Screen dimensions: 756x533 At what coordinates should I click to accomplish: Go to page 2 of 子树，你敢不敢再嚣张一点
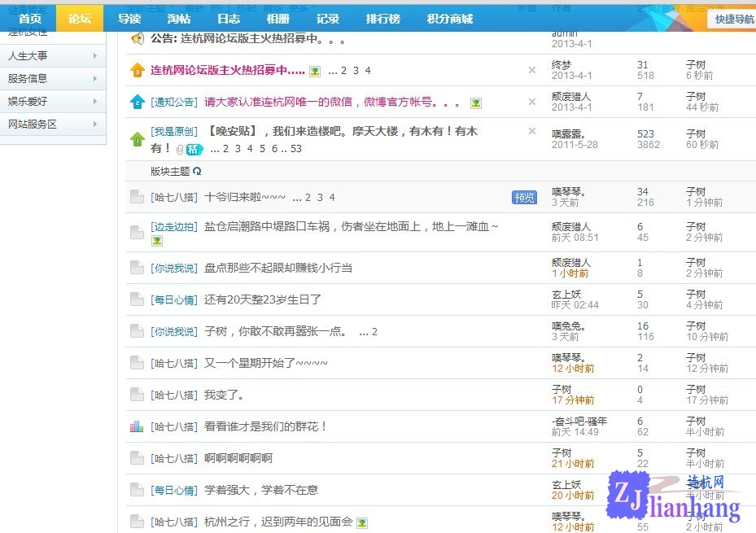point(374,331)
